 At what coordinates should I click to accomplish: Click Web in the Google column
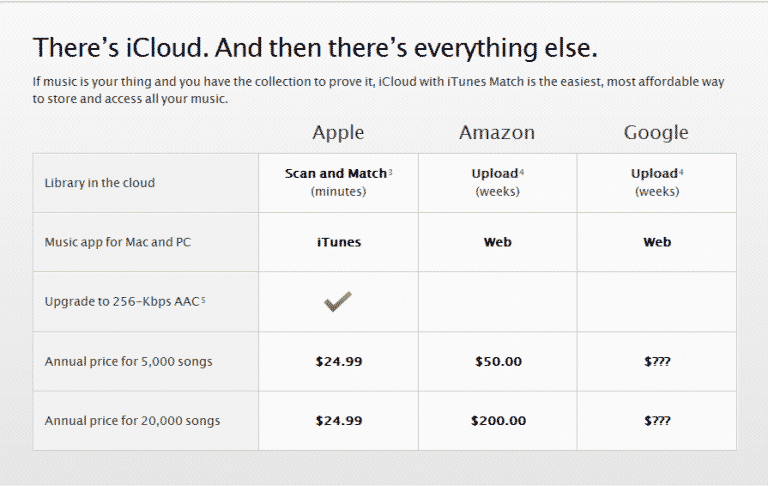point(657,242)
